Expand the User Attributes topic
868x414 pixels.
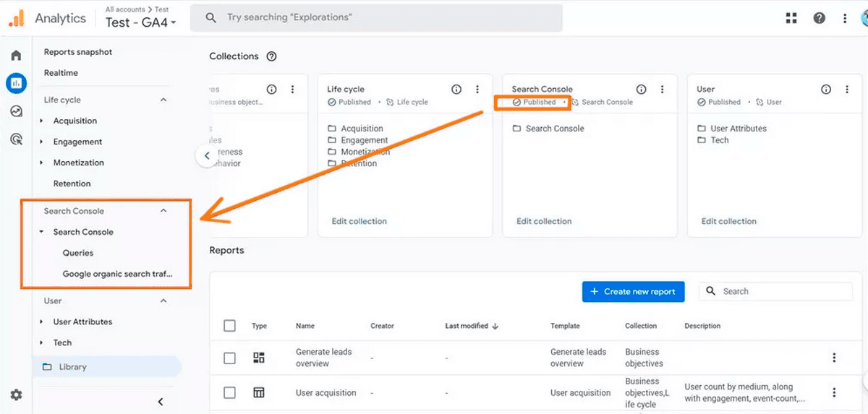[42, 322]
